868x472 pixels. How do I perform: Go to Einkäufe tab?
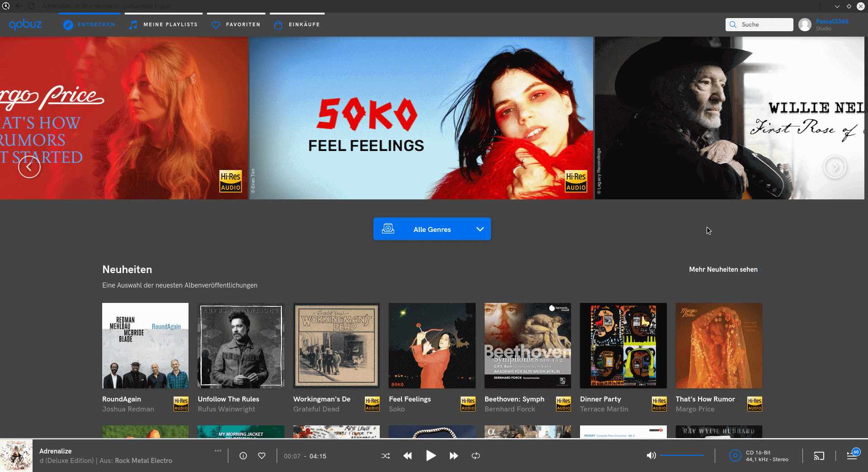[x=297, y=24]
